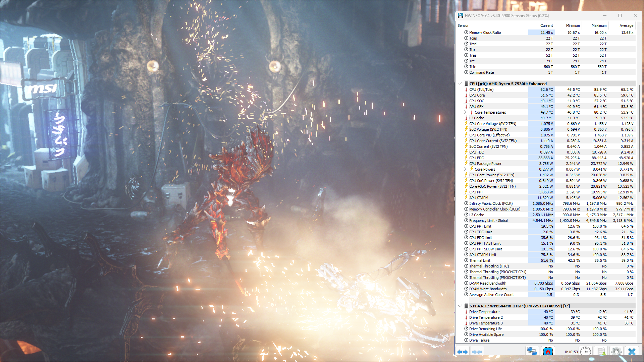Collapse the CPU AMD Ryzen 5 7530U section

460,84
